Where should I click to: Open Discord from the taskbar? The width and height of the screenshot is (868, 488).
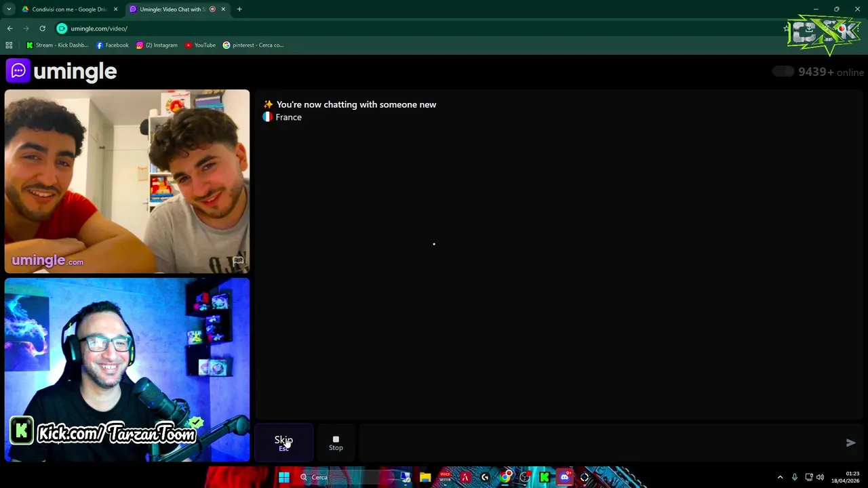(x=564, y=477)
